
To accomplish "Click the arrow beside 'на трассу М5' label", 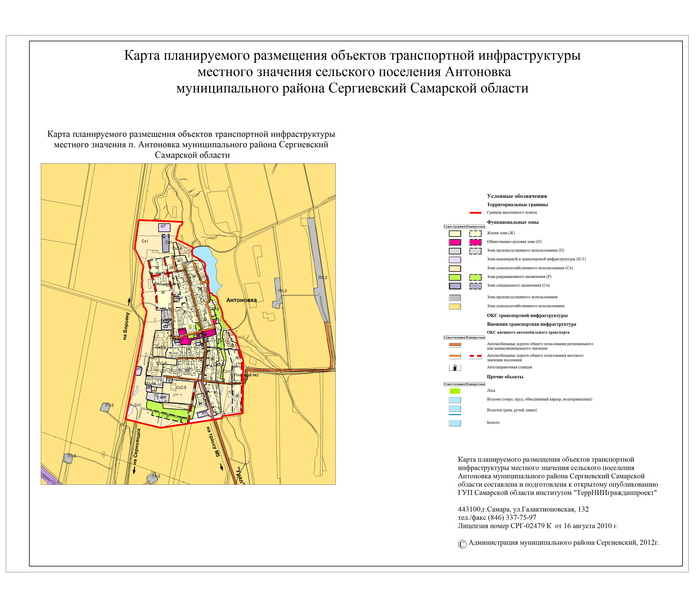I will click(221, 467).
